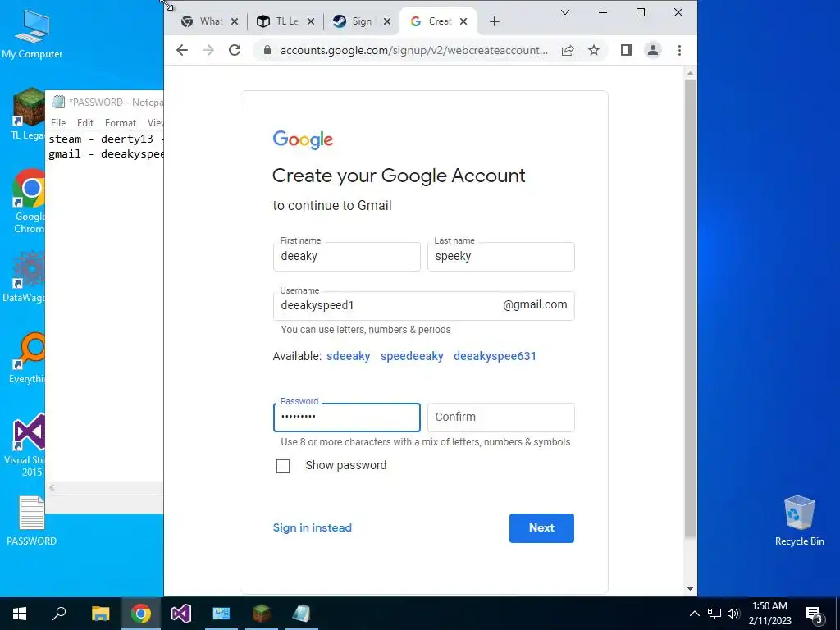This screenshot has width=840, height=630.
Task: Open Windows Start menu
Action: pyautogui.click(x=20, y=614)
